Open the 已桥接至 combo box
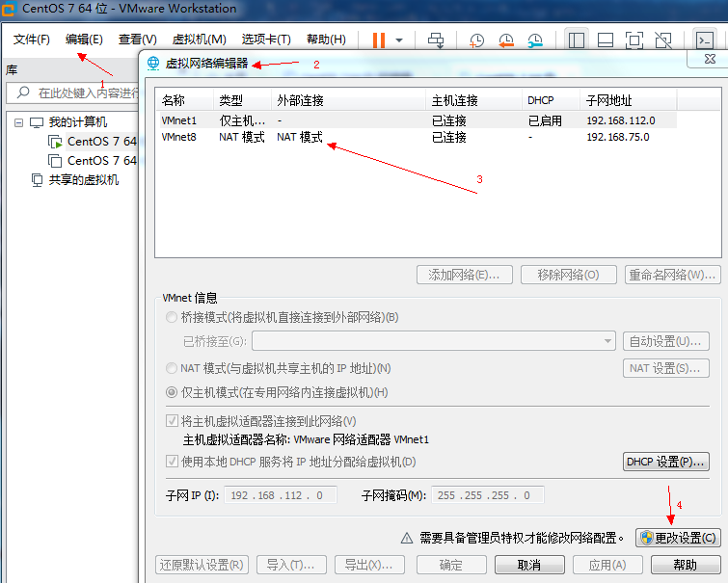Screen dimensions: 728x583 point(434,341)
